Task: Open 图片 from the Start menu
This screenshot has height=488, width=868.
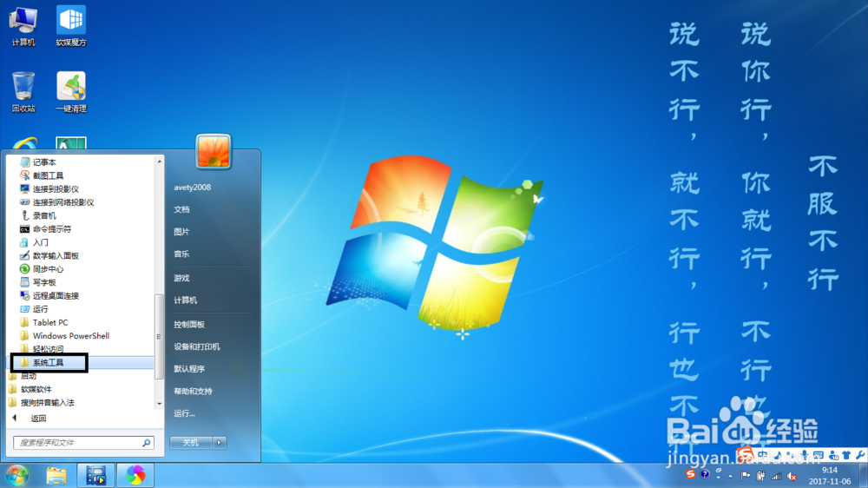Action: pyautogui.click(x=181, y=232)
